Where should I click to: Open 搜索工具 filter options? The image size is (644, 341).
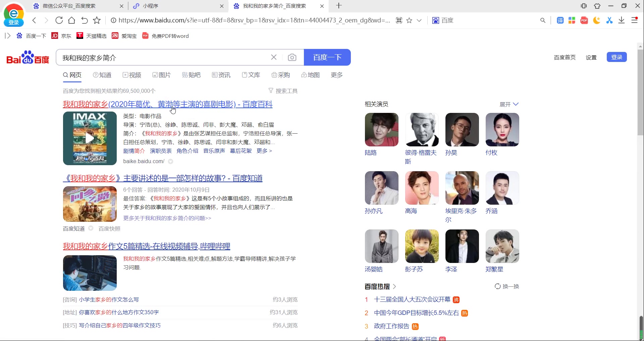click(x=283, y=91)
